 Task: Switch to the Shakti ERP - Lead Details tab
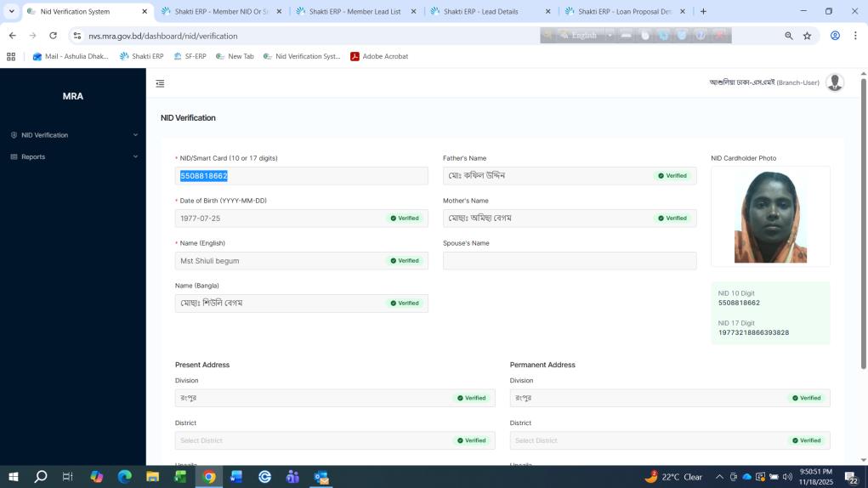[485, 12]
